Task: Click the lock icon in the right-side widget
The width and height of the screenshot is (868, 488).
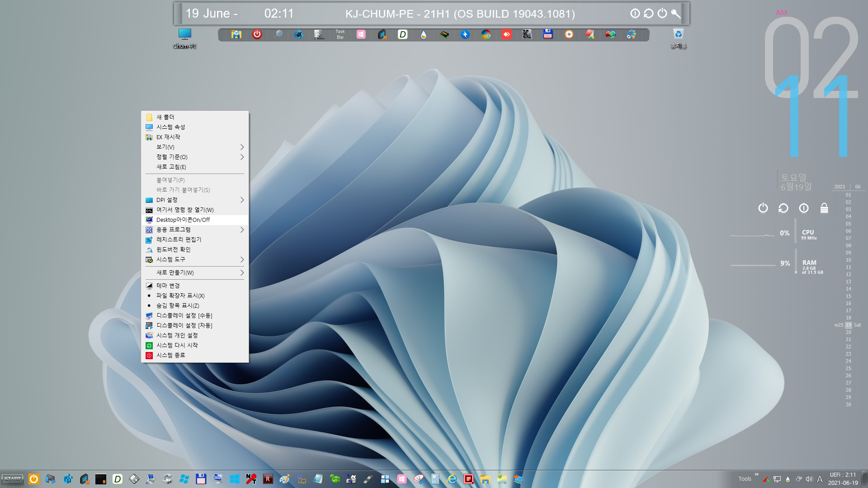Action: (x=824, y=208)
